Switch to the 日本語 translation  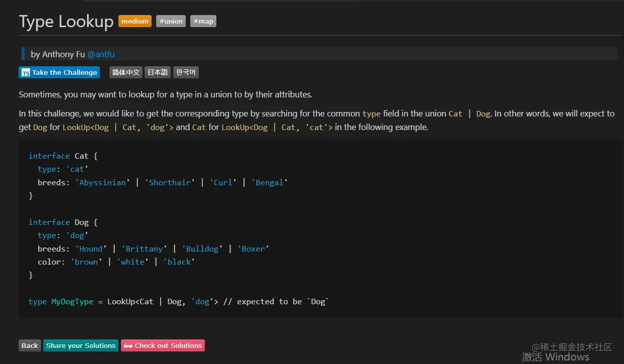[158, 72]
